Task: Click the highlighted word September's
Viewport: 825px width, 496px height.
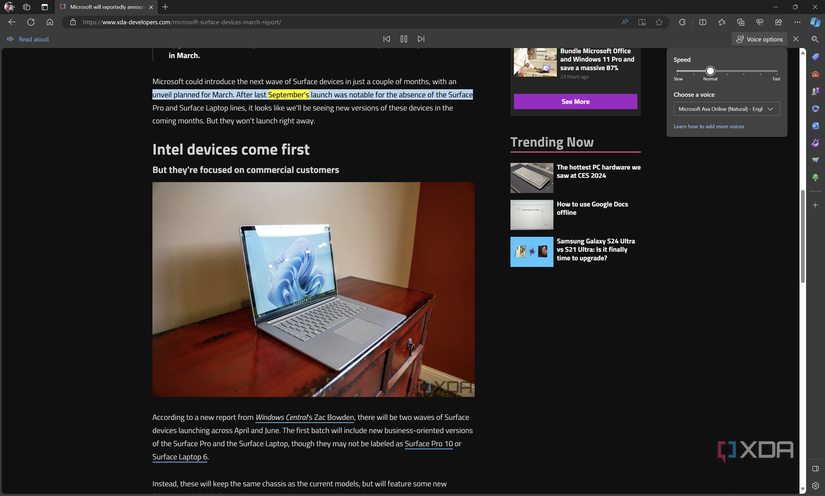Action: pos(288,95)
